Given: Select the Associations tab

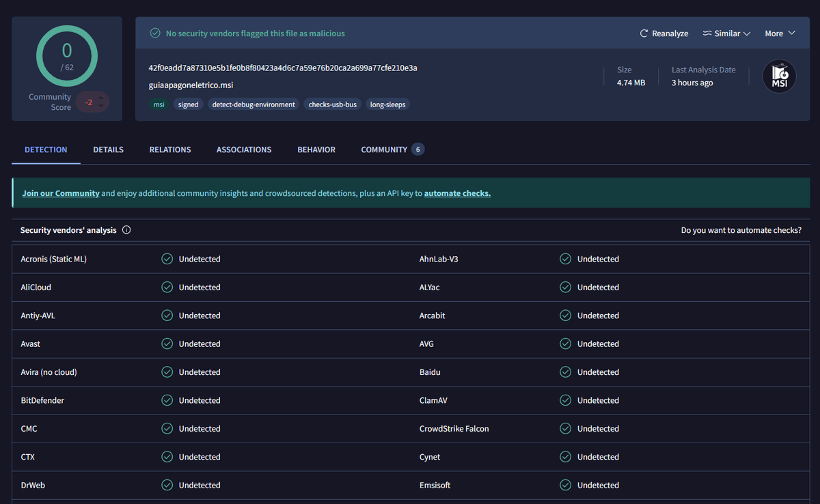Looking at the screenshot, I should point(244,150).
